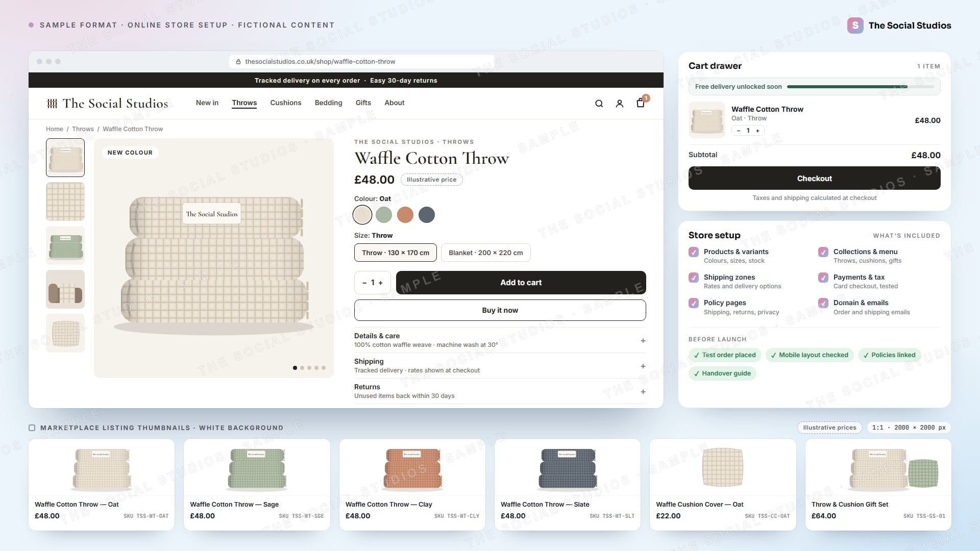The height and width of the screenshot is (551, 980).
Task: Choose Throw 130 × 170 cm size
Action: coord(396,253)
